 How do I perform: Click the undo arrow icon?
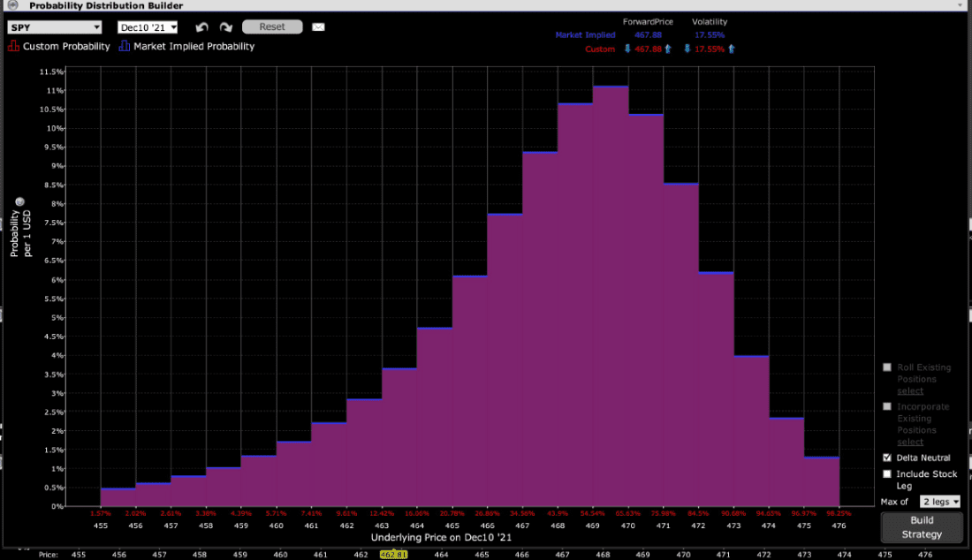pyautogui.click(x=201, y=27)
